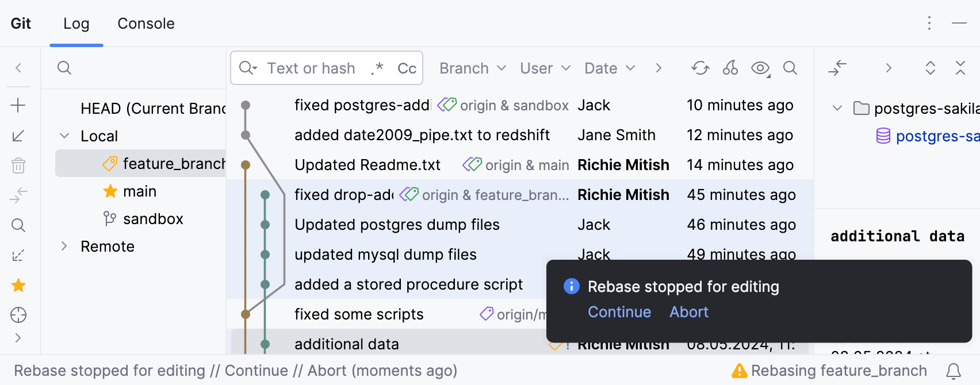Toggle the regex option in search field

[377, 68]
